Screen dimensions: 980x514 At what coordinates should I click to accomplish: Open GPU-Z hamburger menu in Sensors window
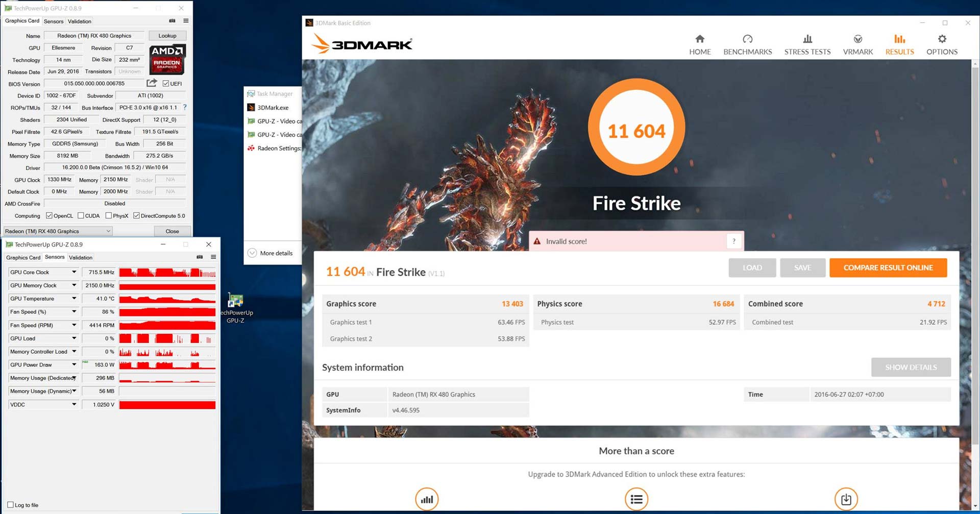tap(213, 257)
